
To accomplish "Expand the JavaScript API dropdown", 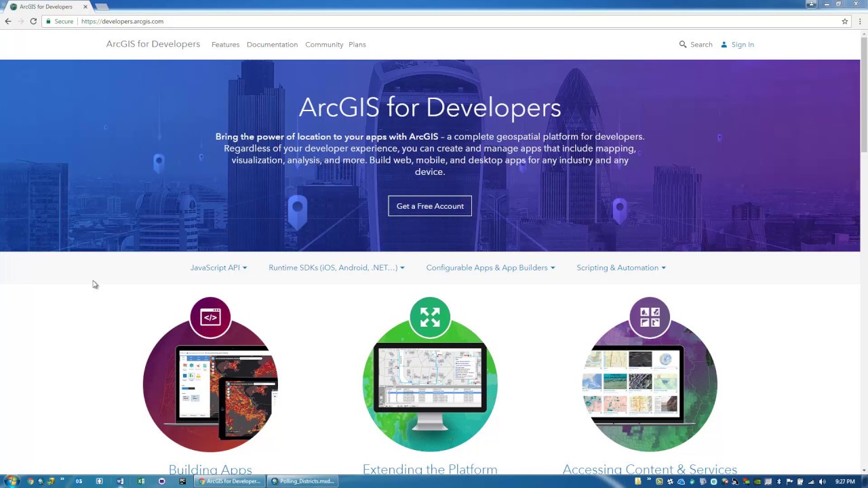I will 218,268.
